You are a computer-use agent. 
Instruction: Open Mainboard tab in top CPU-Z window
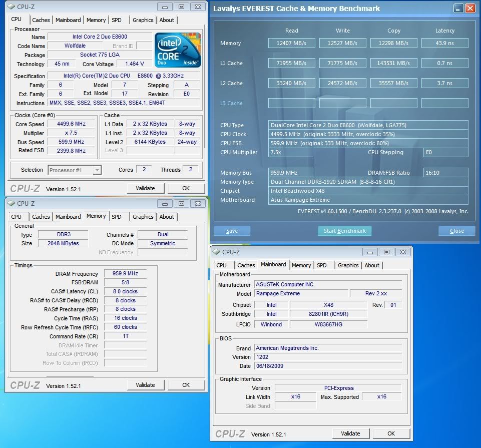pos(68,20)
